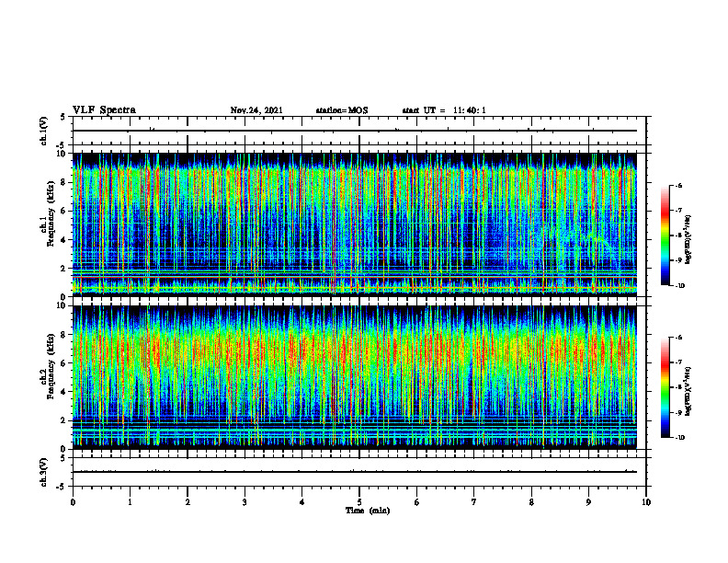728x563 pixels.
Task: Click the ch.1 voltage waveform trace
Action: [x=355, y=131]
